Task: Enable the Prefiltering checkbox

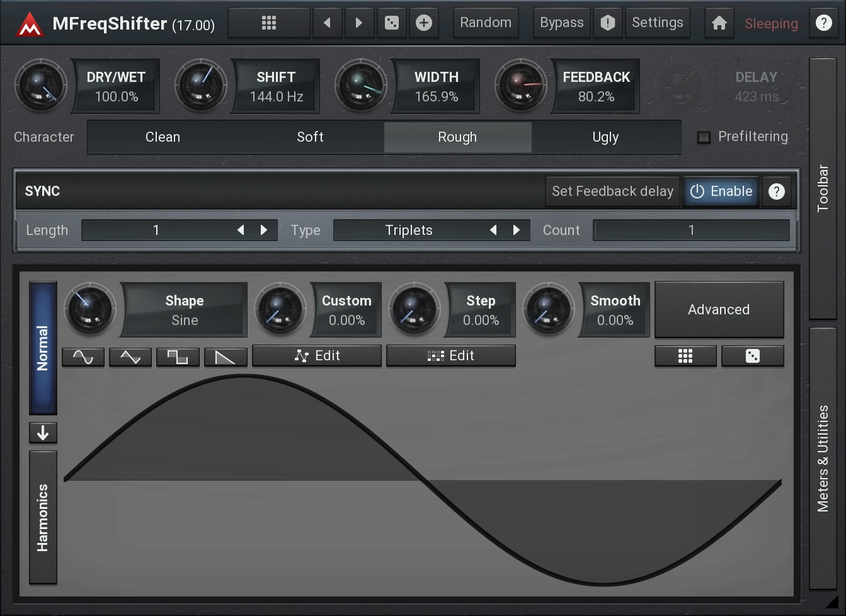Action: [x=704, y=137]
